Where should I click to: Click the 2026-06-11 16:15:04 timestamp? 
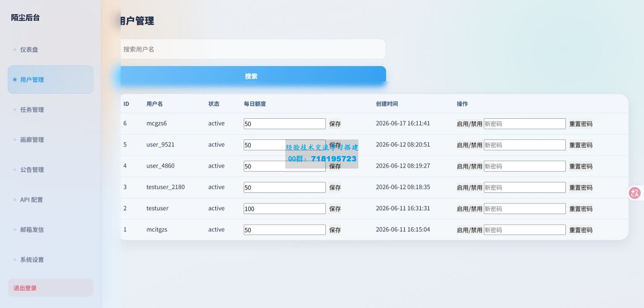click(x=403, y=230)
